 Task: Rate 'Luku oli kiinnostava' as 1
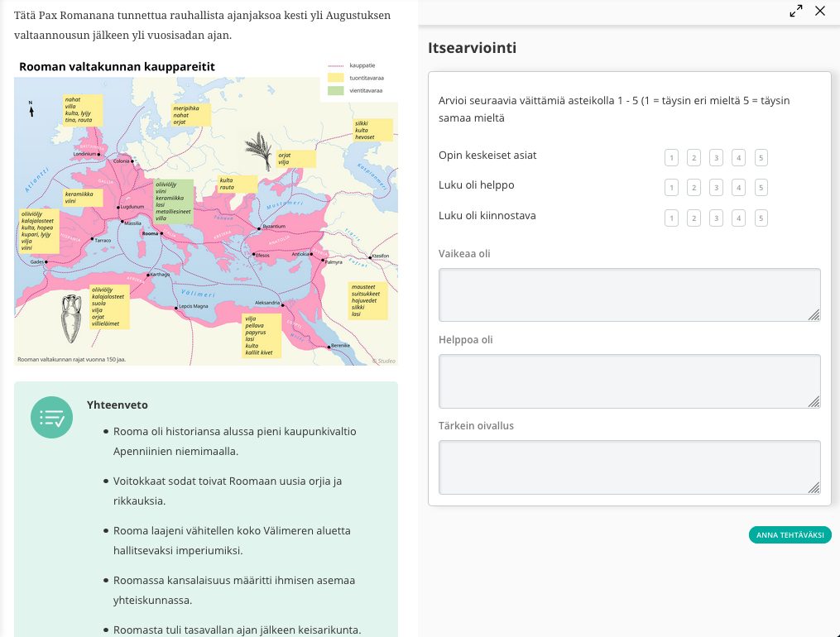point(671,218)
